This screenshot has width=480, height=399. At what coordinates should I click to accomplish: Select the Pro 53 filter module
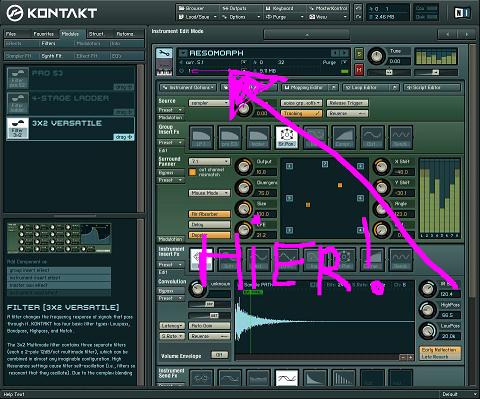pos(71,78)
